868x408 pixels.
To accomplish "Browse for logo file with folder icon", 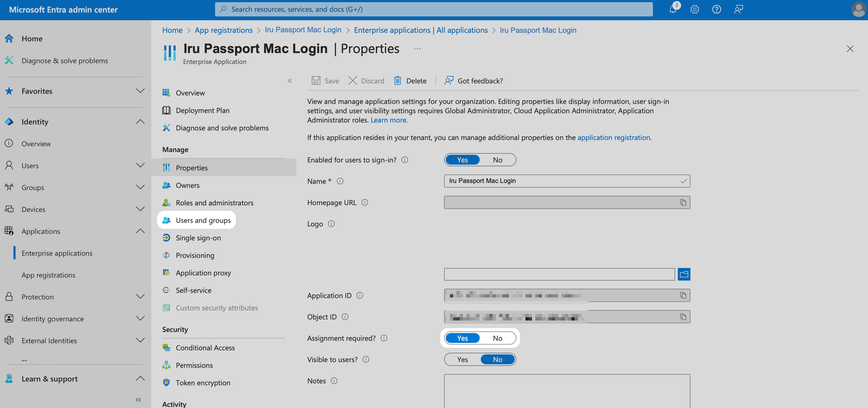I will coord(684,274).
